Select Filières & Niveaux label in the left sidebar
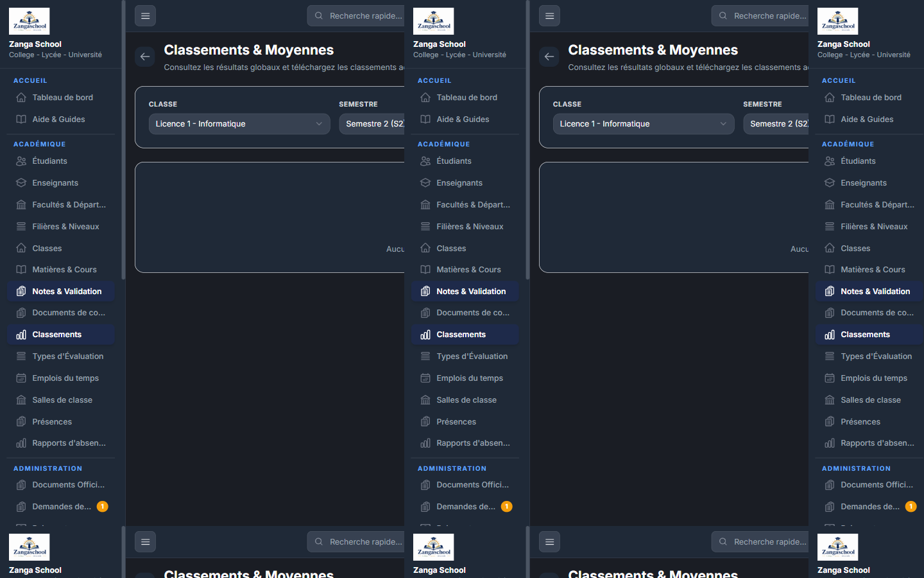This screenshot has width=924, height=578. click(x=65, y=227)
